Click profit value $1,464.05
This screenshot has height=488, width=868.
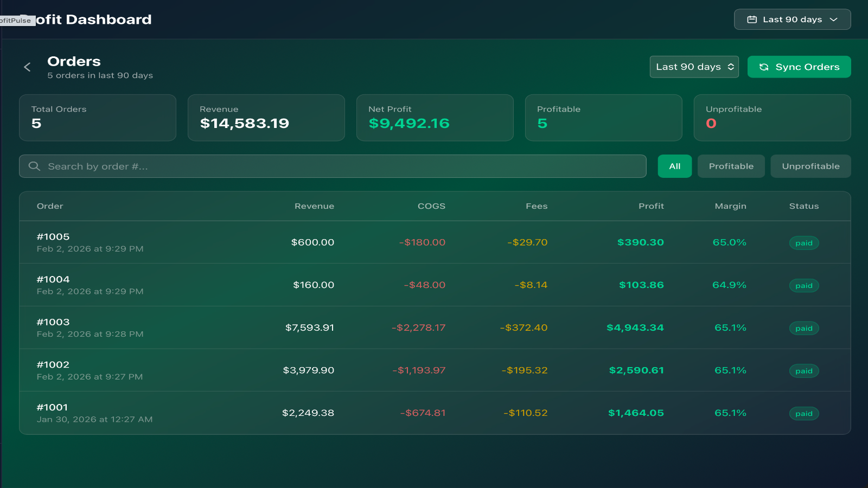[636, 413]
